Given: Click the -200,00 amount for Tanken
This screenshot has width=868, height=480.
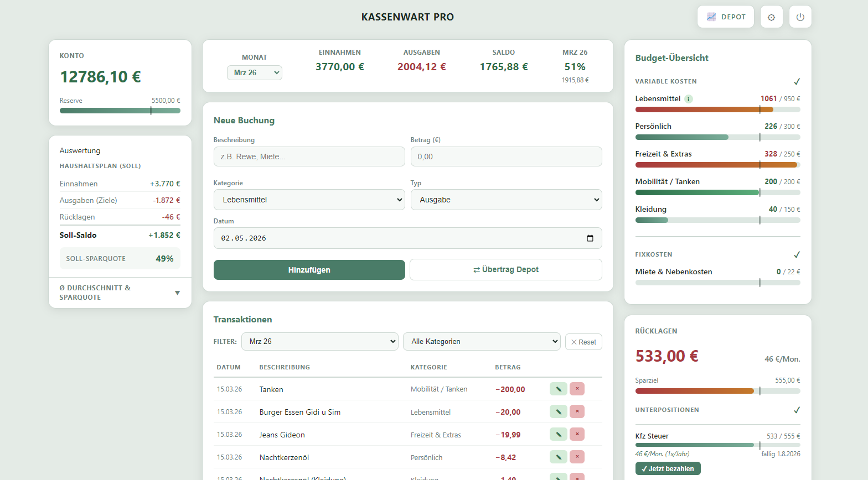Looking at the screenshot, I should [510, 389].
